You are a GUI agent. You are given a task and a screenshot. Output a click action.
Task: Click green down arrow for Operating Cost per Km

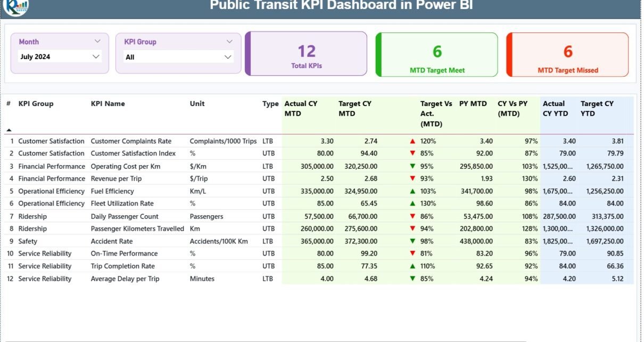412,166
